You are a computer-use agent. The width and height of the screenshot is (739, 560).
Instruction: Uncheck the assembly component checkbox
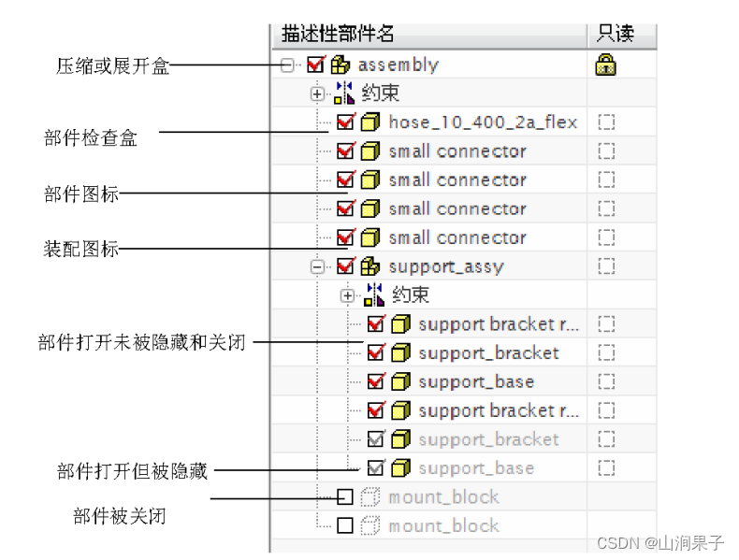(x=315, y=65)
